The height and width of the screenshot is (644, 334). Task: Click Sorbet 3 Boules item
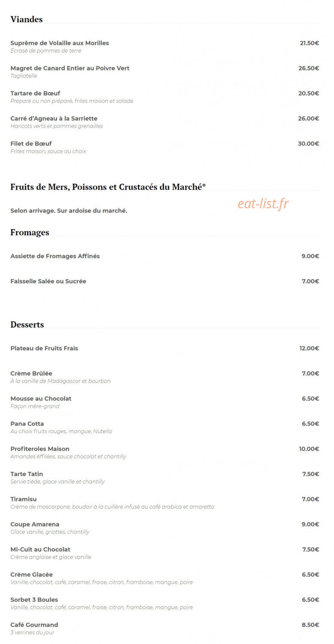[x=34, y=600]
